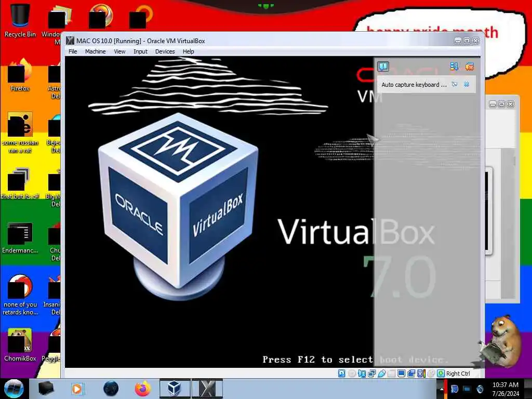532x399 pixels.
Task: Click the blue round icon on keyboard notification
Action: click(x=467, y=84)
